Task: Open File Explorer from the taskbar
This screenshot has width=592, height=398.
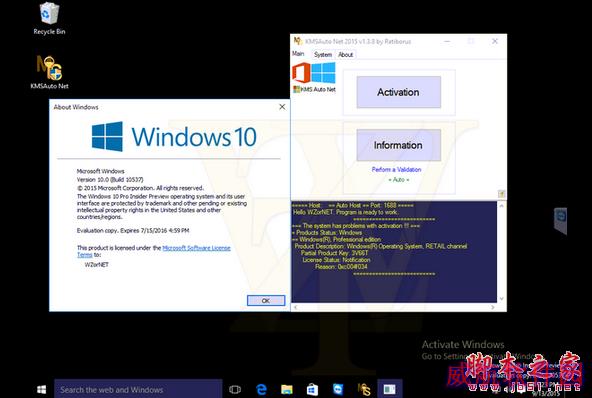Action: 287,389
